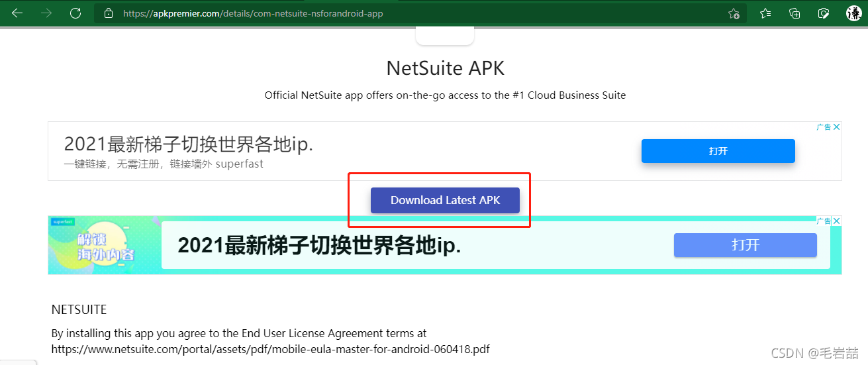Click the browser forward arrow
This screenshot has width=868, height=365.
point(46,13)
